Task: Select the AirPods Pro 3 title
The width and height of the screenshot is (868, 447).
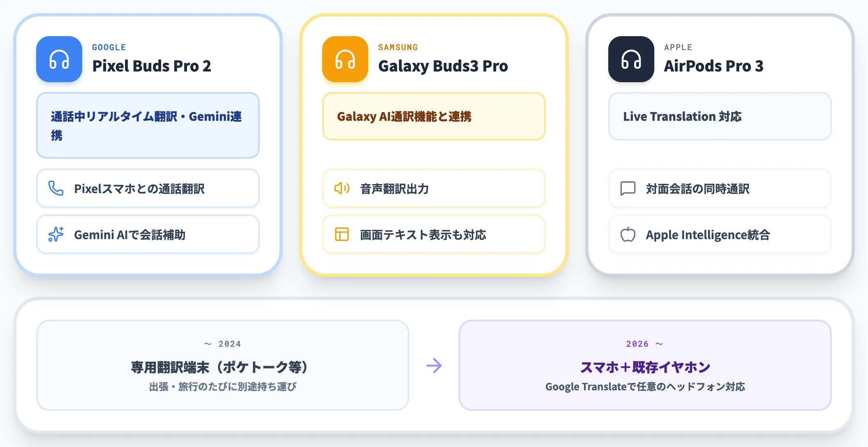Action: click(x=714, y=66)
